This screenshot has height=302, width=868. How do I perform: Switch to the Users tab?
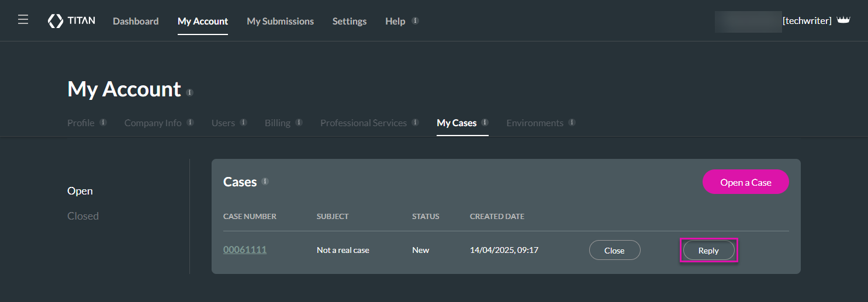223,123
